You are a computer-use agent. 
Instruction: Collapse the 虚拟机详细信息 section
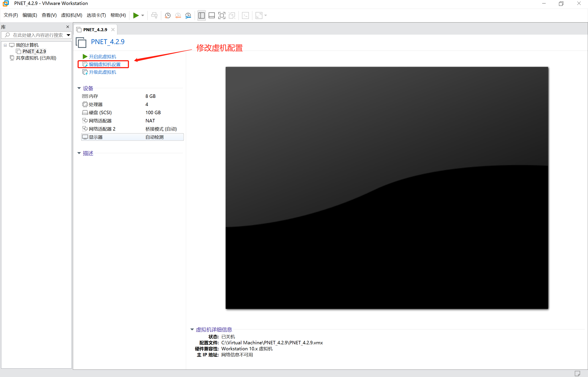192,329
